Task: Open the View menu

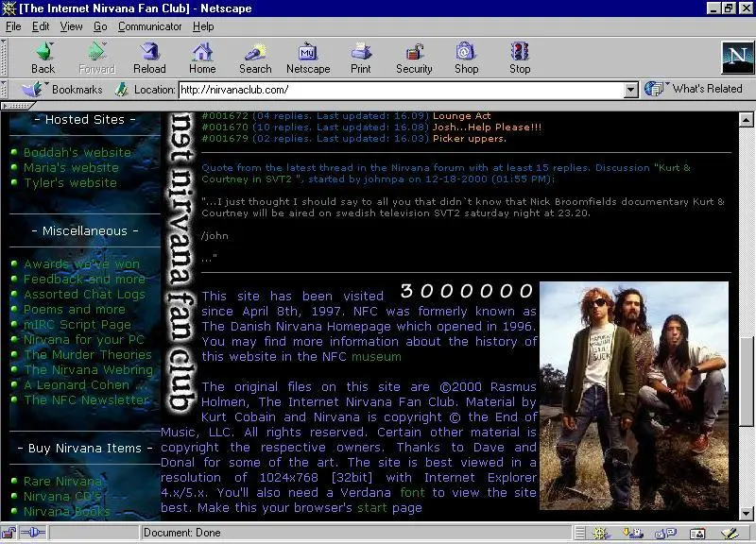Action: point(72,26)
